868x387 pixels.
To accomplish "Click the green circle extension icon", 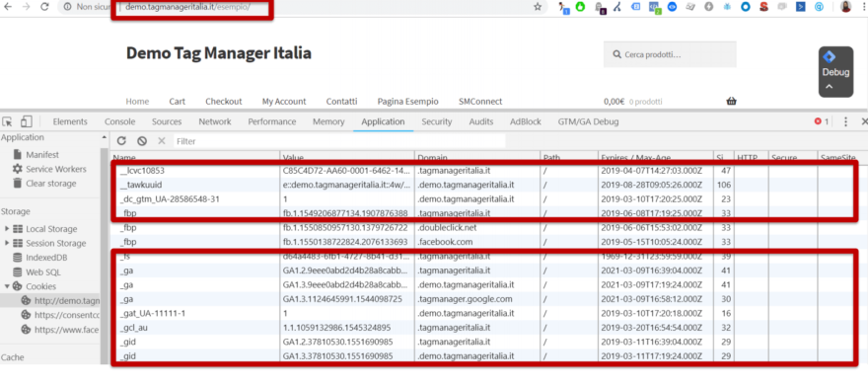I will [580, 7].
